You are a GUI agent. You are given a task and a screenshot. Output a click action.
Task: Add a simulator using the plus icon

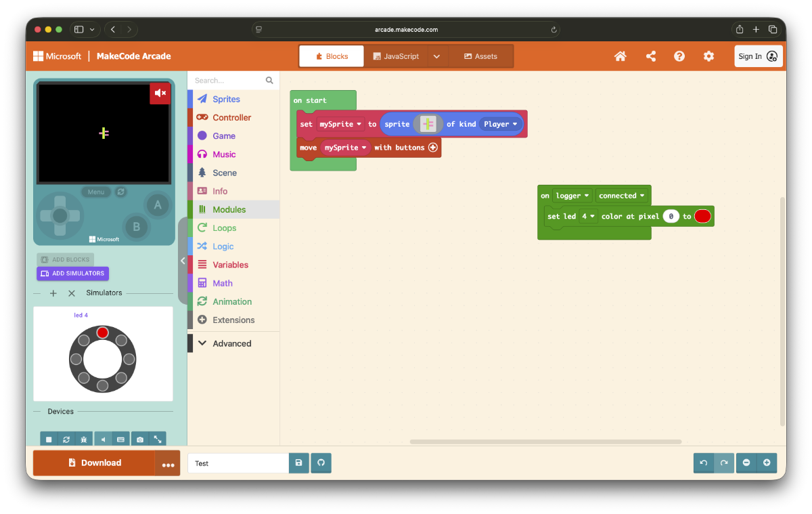(53, 293)
